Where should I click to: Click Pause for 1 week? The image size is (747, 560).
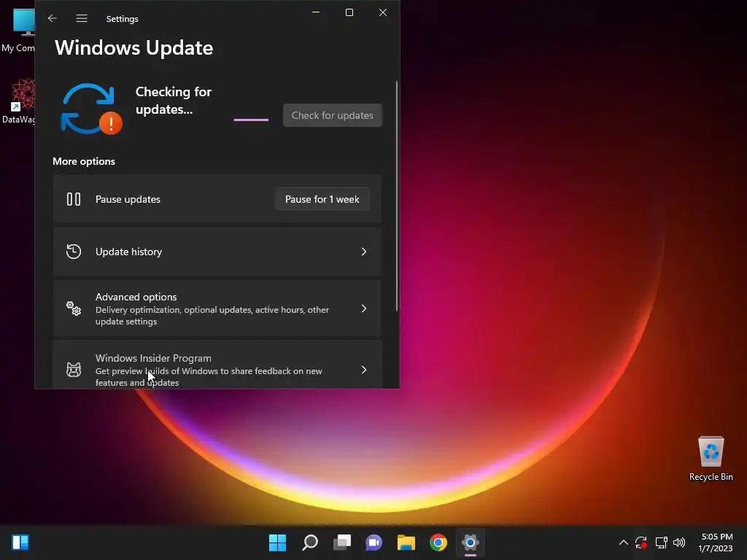tap(322, 199)
